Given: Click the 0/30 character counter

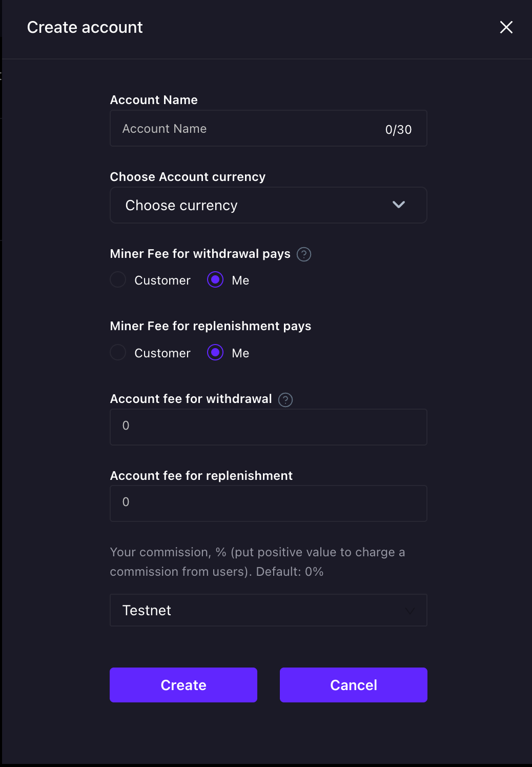Looking at the screenshot, I should point(398,130).
